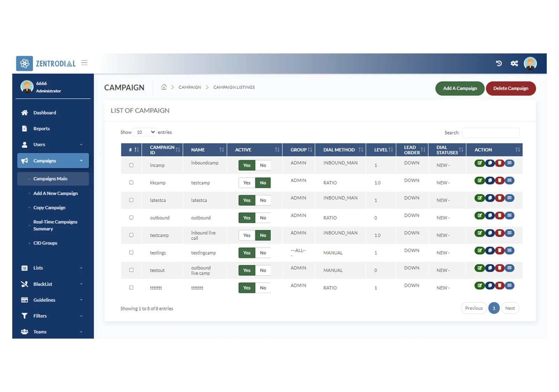
Task: Set testingc campaign Active to No
Action: tap(263, 253)
